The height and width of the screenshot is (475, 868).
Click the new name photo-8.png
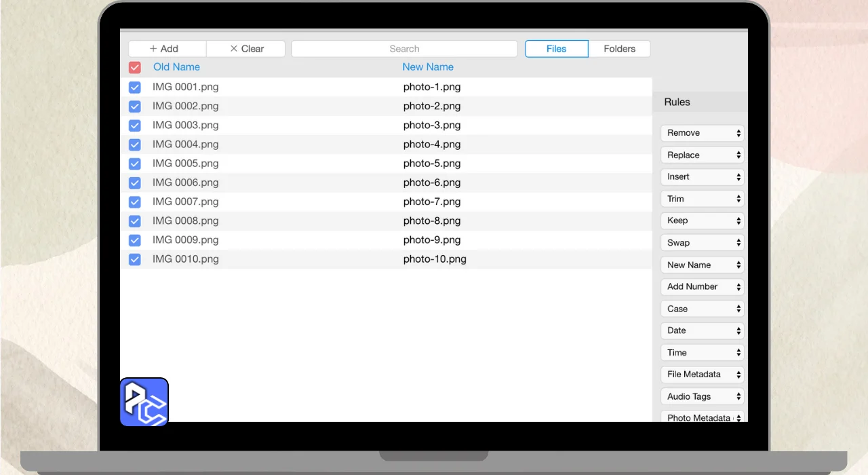pyautogui.click(x=432, y=221)
